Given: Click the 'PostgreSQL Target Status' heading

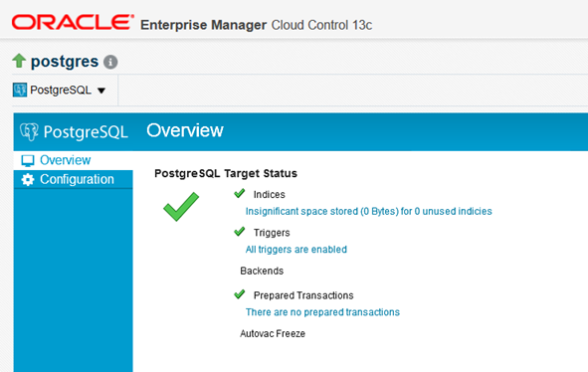Looking at the screenshot, I should click(x=226, y=173).
